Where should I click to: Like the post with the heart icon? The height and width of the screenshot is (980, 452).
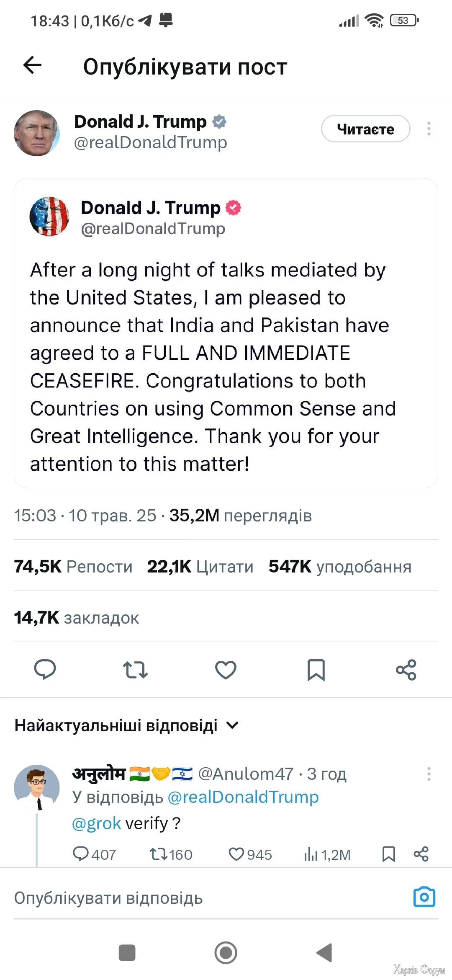(x=226, y=670)
